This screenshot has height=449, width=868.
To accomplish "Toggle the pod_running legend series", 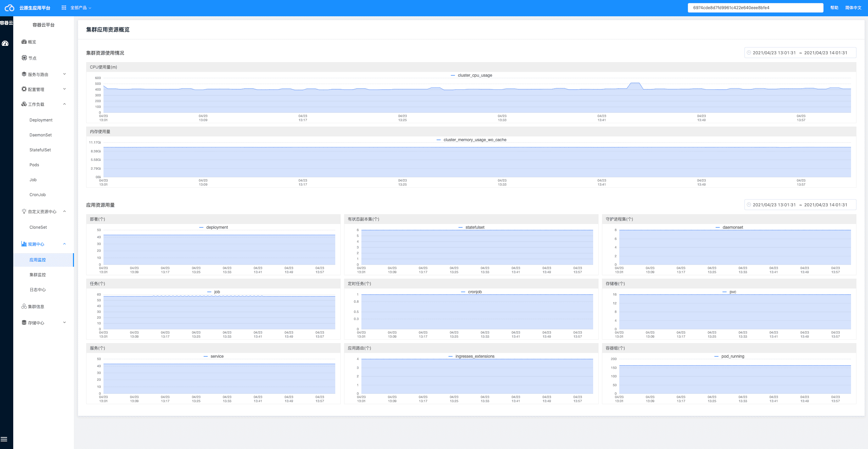I will point(729,356).
